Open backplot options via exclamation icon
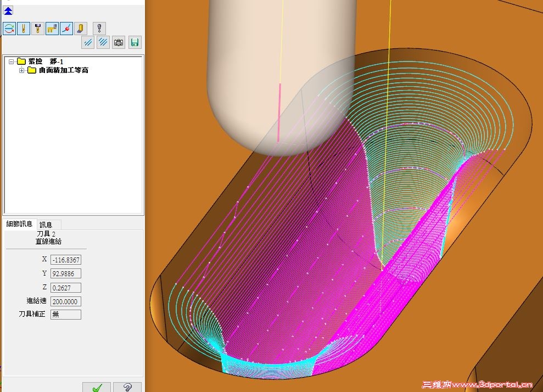543x392 pixels. tap(99, 29)
